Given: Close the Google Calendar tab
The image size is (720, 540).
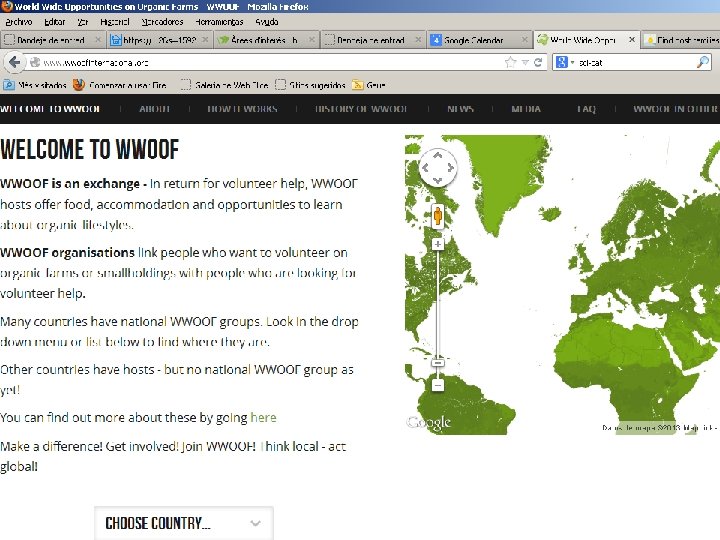Looking at the screenshot, I should [x=524, y=40].
